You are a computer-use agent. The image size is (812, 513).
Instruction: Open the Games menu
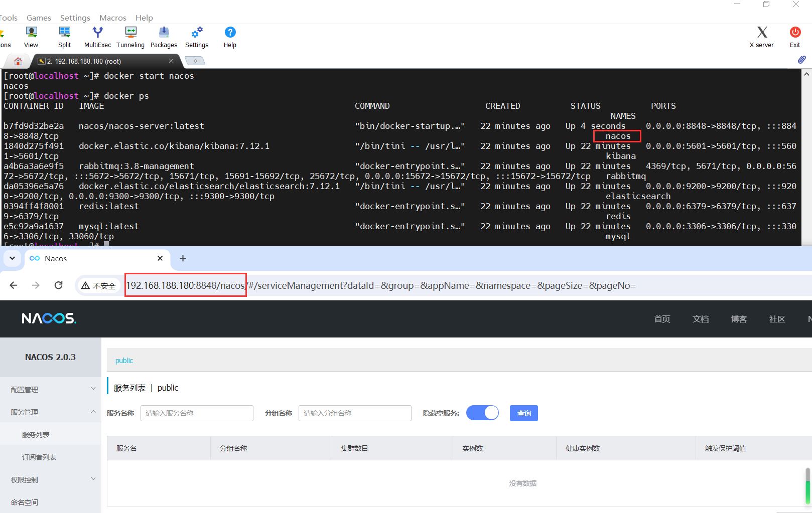point(39,18)
